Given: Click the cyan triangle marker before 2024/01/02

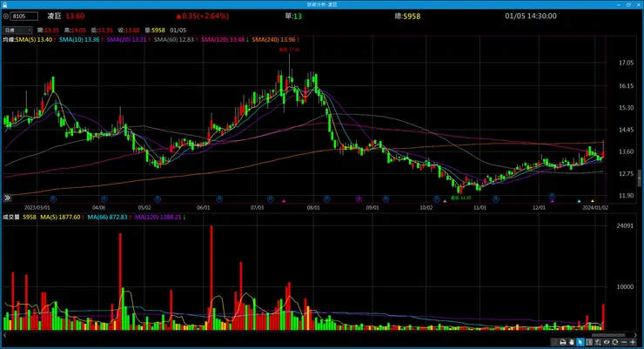Looking at the screenshot, I should click(579, 201).
